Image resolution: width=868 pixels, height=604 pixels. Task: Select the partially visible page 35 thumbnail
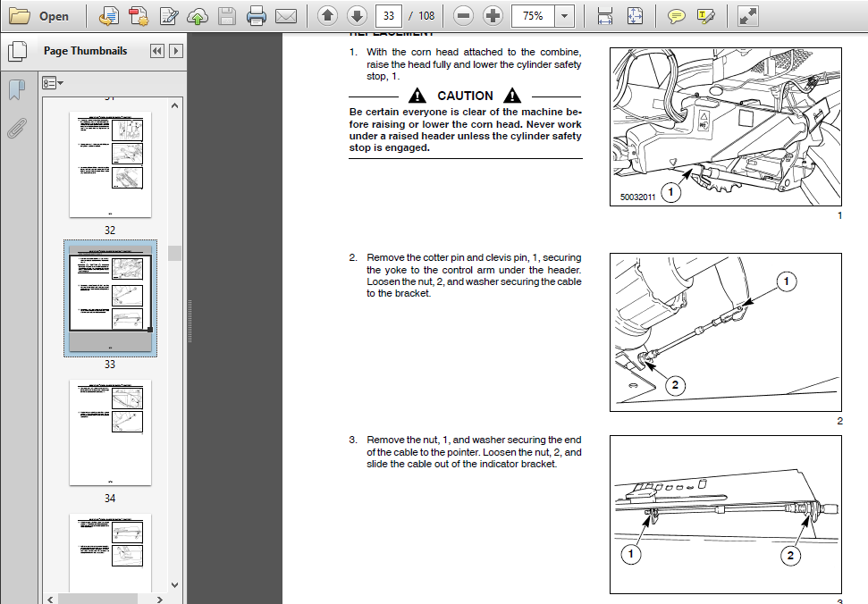click(110, 552)
